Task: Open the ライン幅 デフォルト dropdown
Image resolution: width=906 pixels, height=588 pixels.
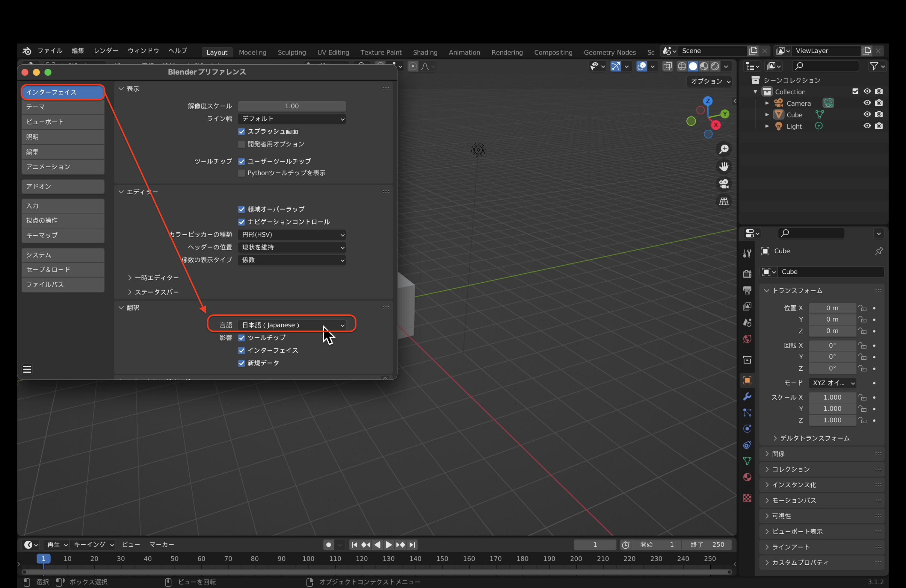Action: tap(292, 119)
